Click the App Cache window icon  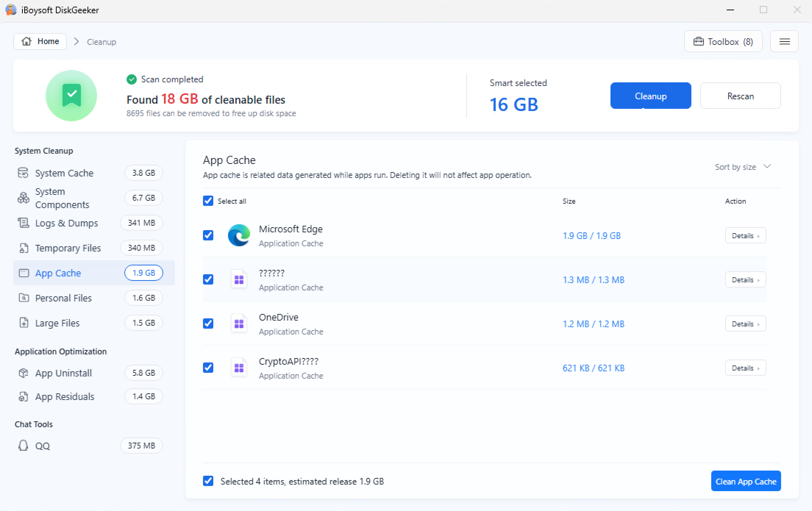(24, 273)
